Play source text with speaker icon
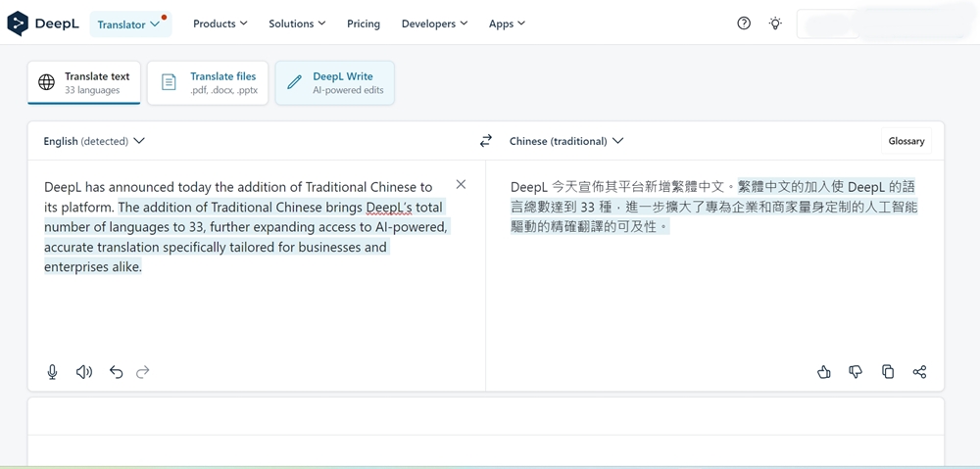 coord(83,372)
